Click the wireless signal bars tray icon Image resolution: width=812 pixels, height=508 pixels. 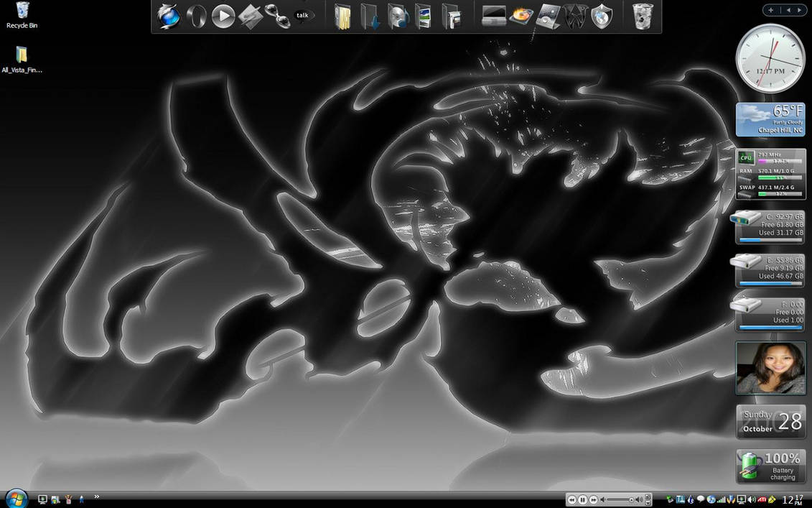(721, 499)
